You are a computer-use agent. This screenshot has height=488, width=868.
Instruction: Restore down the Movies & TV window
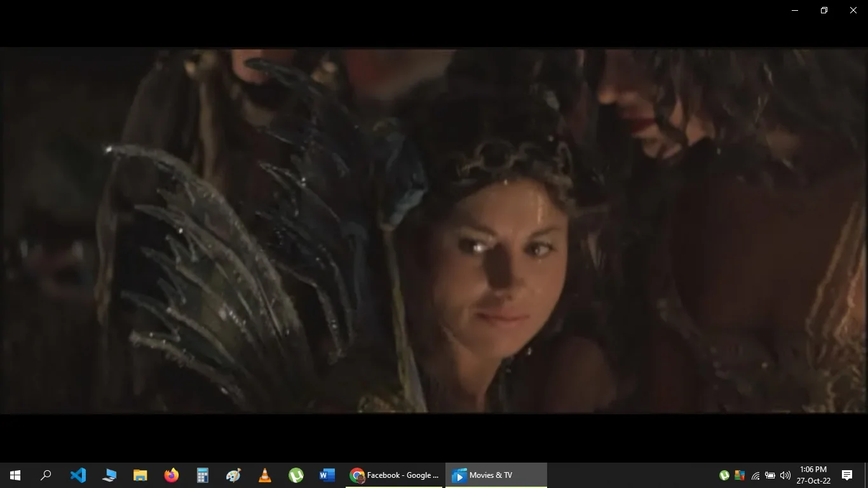824,10
